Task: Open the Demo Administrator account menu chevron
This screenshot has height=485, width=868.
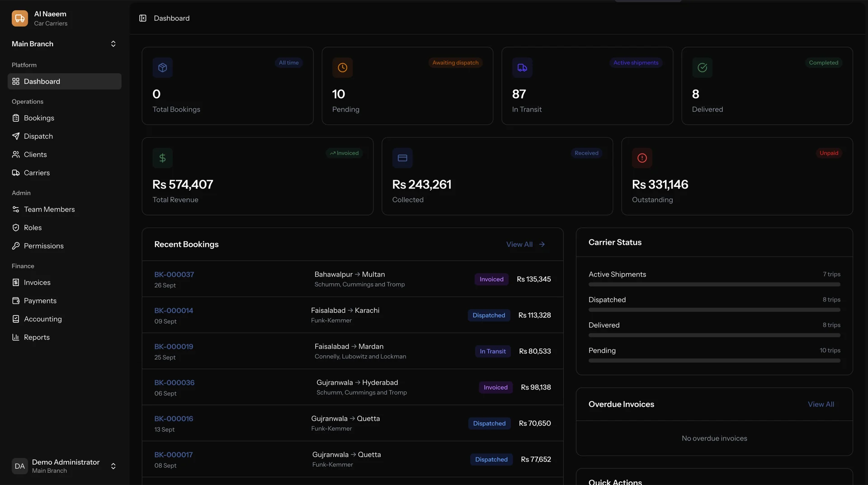Action: coord(113,466)
